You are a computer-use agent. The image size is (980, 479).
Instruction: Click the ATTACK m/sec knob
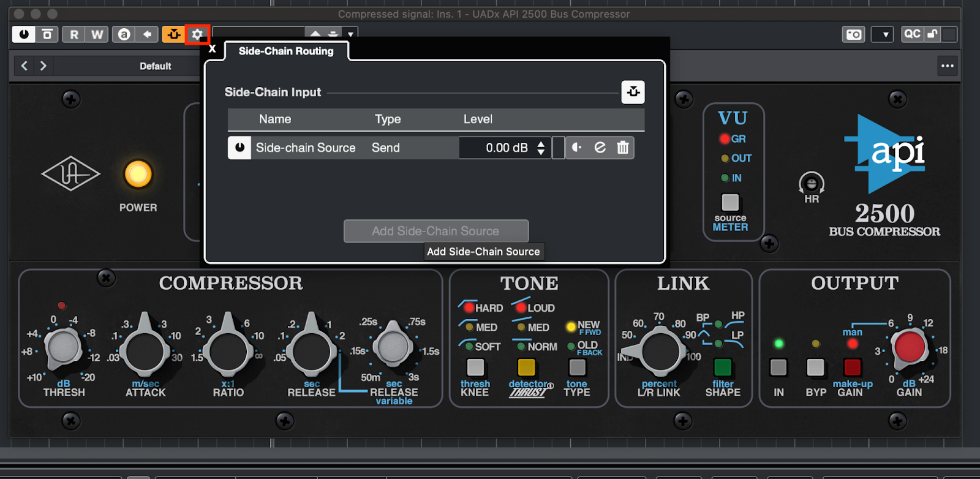(x=145, y=349)
